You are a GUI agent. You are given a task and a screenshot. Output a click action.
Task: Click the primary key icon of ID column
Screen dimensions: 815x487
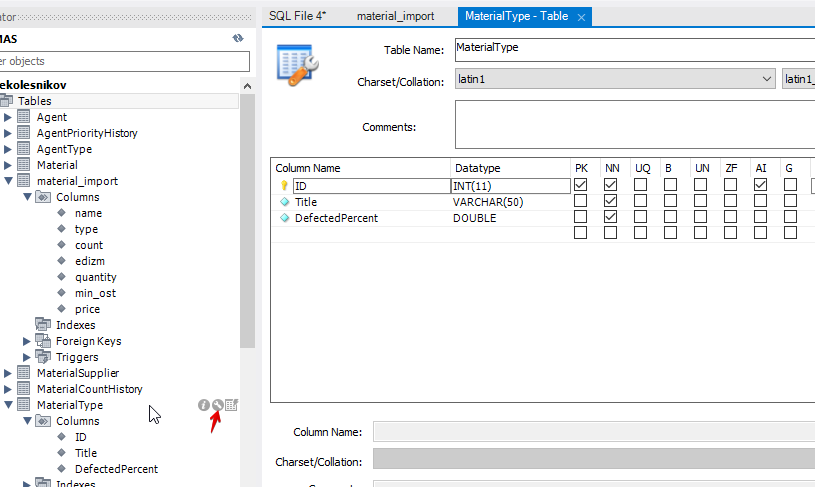pos(284,186)
